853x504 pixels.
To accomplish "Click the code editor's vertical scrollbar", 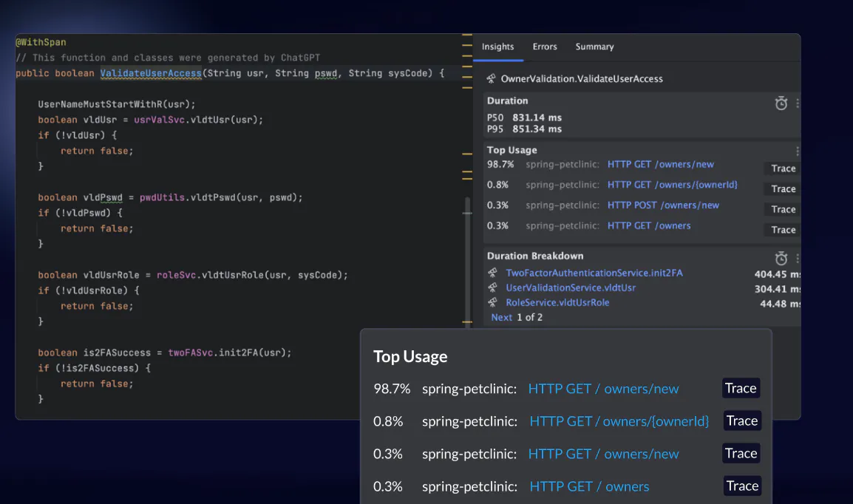I will tap(466, 261).
